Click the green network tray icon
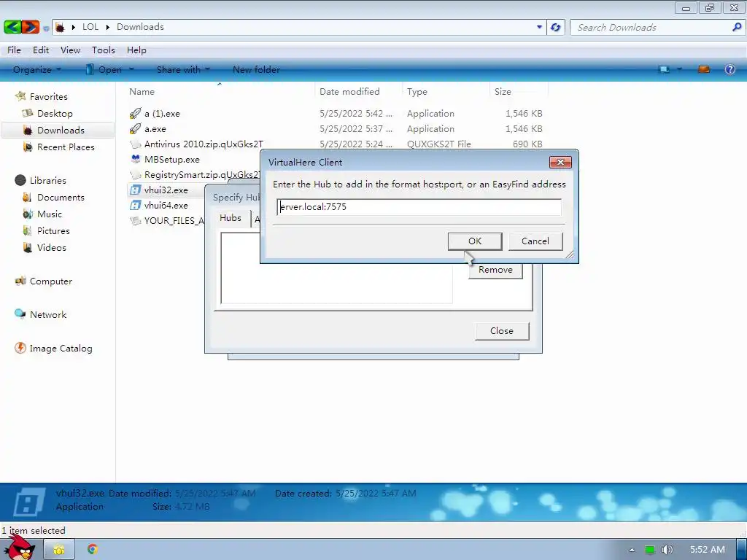The image size is (747, 560). point(649,550)
